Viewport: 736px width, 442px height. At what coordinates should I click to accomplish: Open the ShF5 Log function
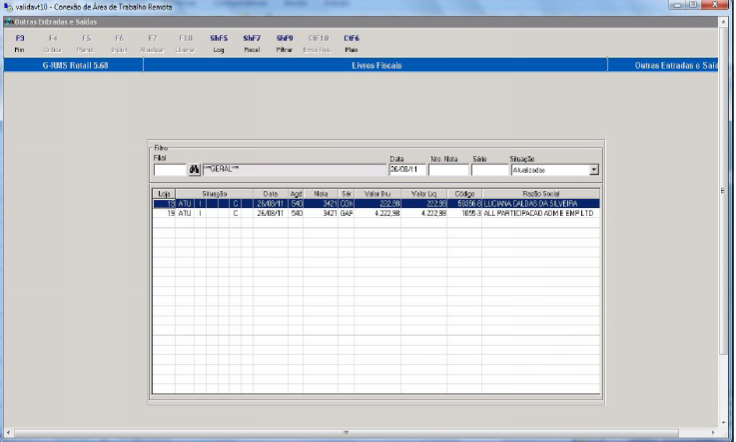point(219,44)
